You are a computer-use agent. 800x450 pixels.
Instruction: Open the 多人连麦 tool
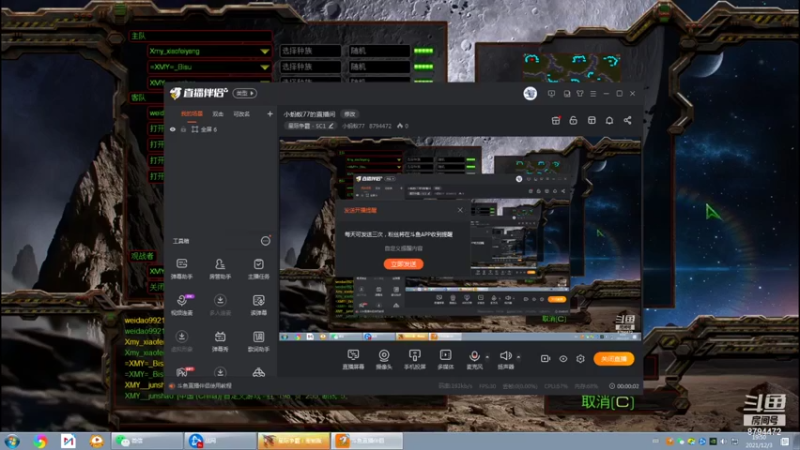click(220, 305)
